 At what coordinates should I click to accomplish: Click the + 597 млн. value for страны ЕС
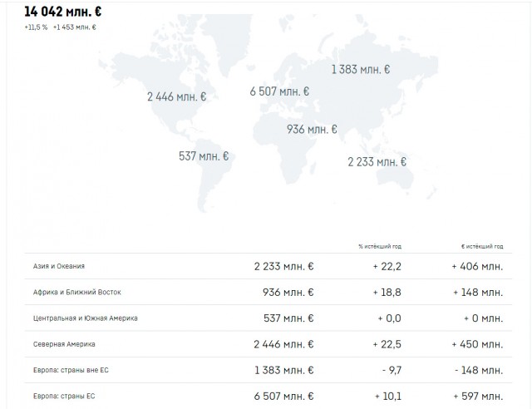(x=478, y=396)
